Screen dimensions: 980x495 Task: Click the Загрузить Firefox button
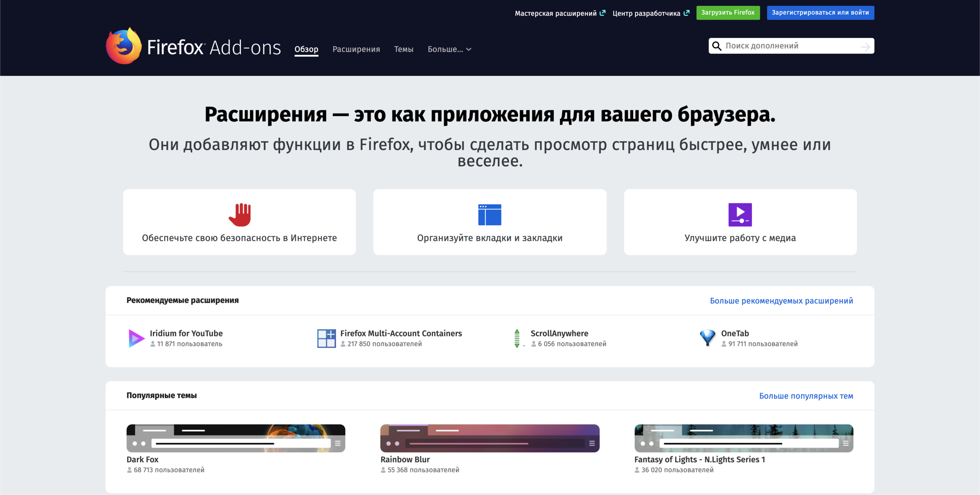pos(728,13)
